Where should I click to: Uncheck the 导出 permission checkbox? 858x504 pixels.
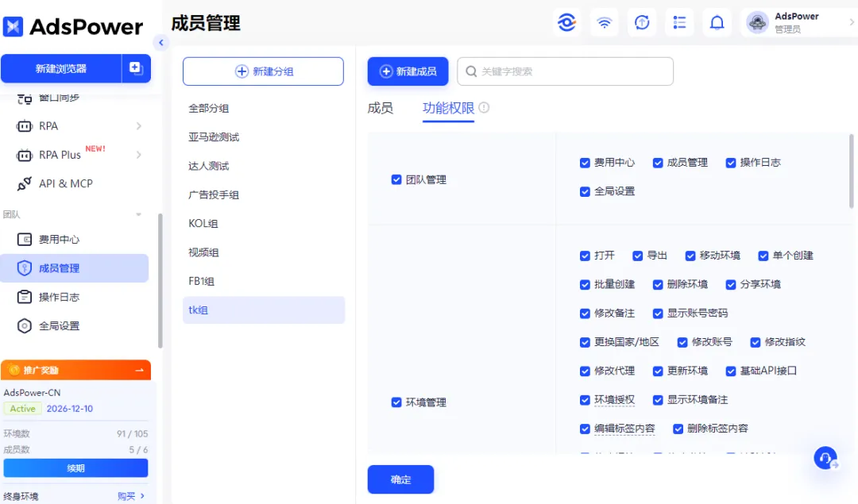coord(637,256)
